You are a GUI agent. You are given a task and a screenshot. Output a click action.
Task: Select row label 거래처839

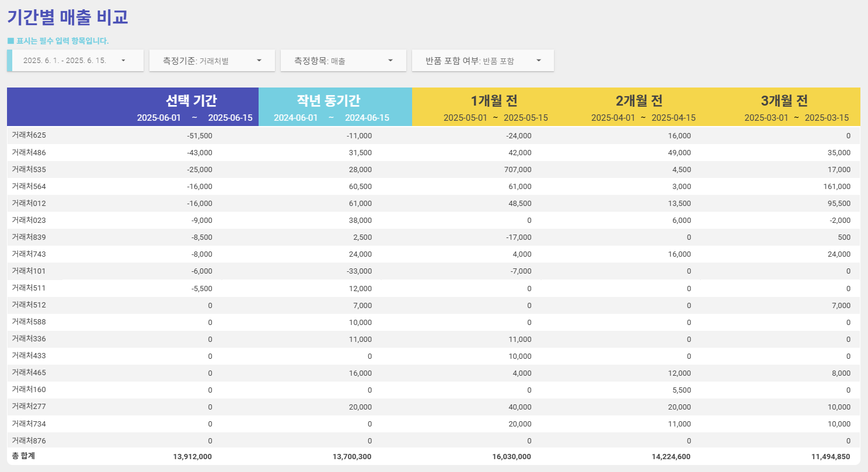(29, 237)
